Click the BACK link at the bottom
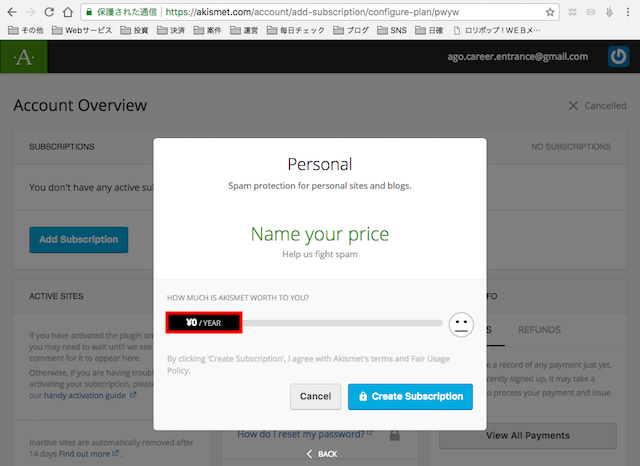This screenshot has width=640, height=466. pos(321,454)
